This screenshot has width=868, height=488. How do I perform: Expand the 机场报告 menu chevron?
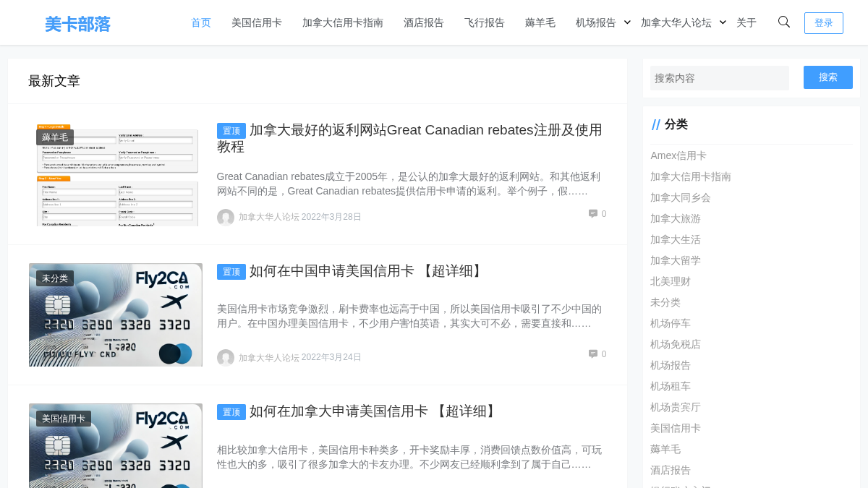coord(627,22)
